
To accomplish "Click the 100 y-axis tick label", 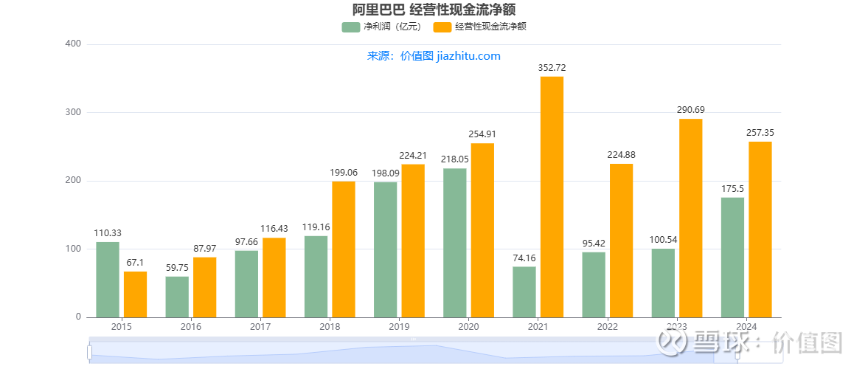I will [74, 249].
